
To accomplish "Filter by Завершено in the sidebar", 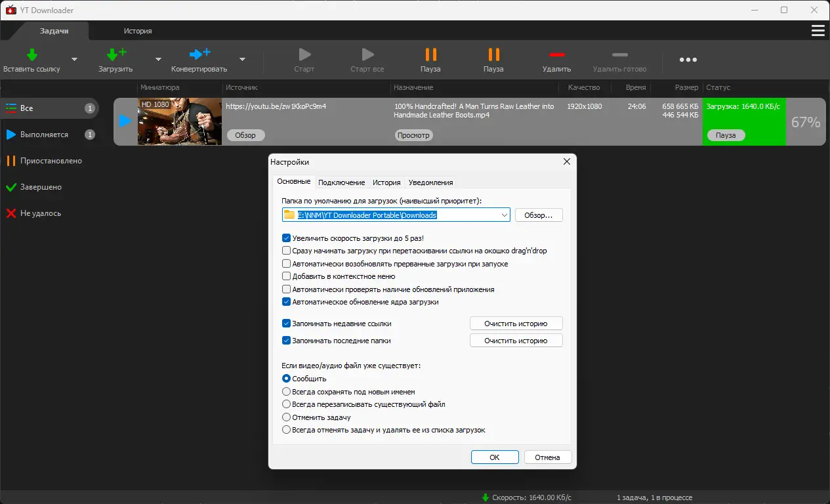I will pyautogui.click(x=50, y=187).
